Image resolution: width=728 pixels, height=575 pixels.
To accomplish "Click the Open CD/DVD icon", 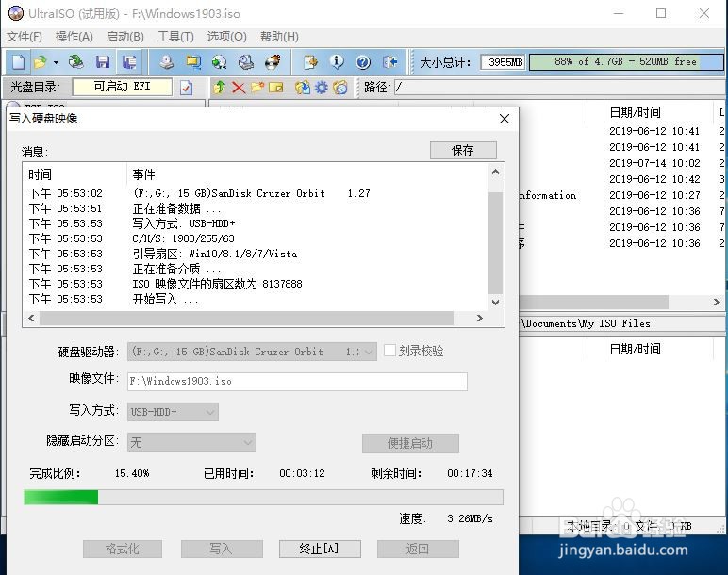I will pyautogui.click(x=75, y=61).
